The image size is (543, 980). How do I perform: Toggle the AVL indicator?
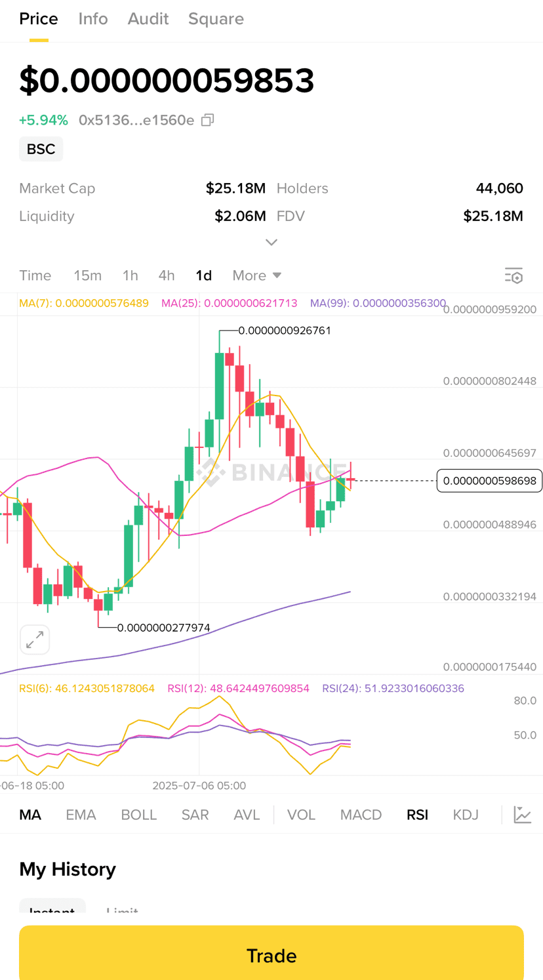pyautogui.click(x=247, y=815)
